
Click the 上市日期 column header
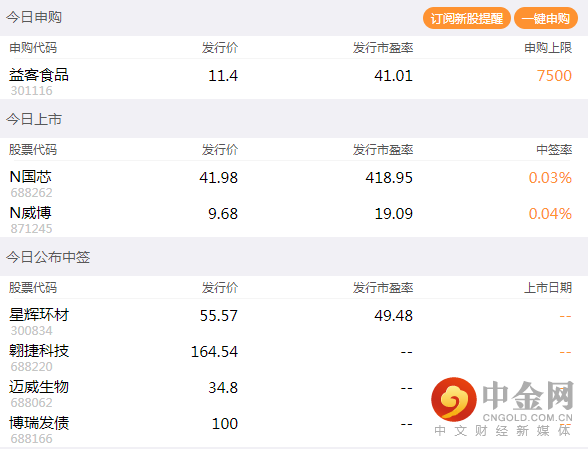548,288
